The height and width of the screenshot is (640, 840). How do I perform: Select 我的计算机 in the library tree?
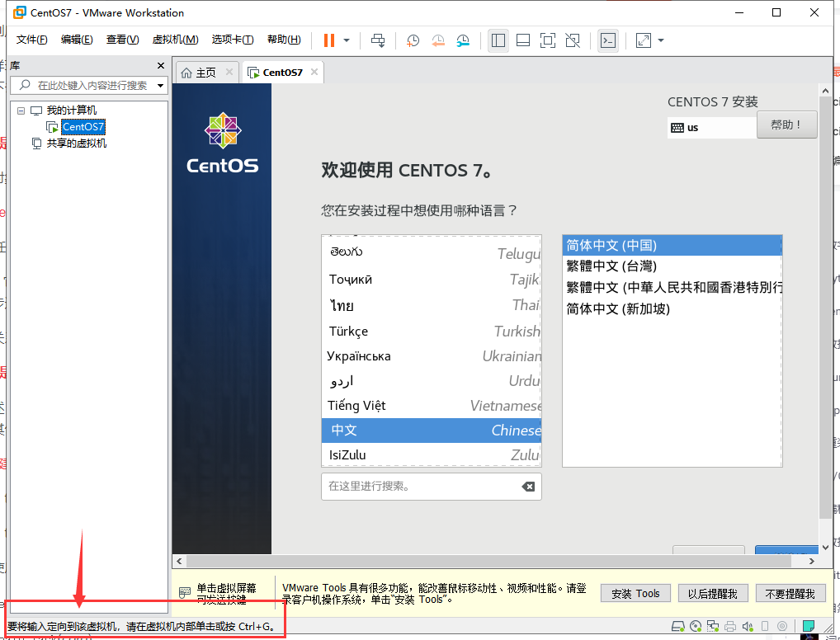pos(71,111)
